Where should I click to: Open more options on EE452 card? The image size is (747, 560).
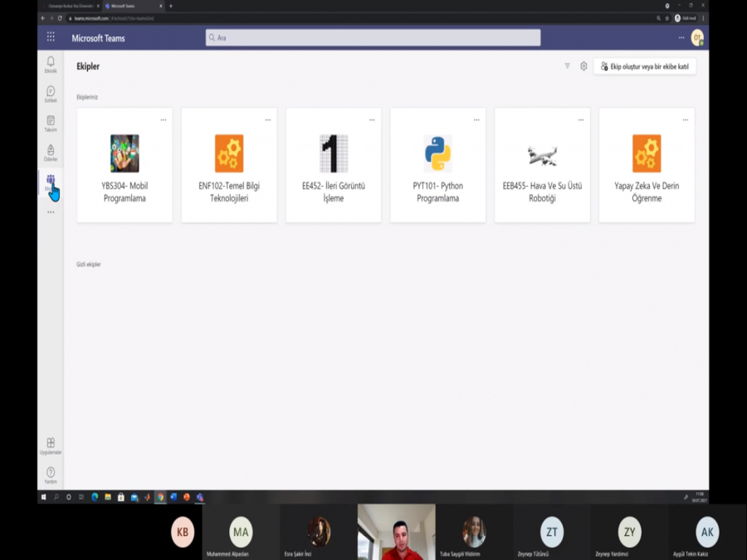[x=372, y=120]
